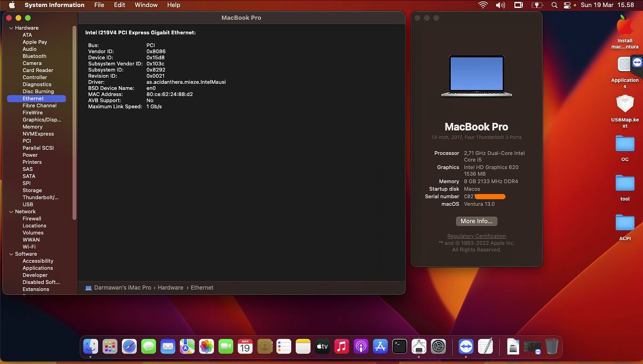Open TeamViewer in the dock

tap(466, 347)
